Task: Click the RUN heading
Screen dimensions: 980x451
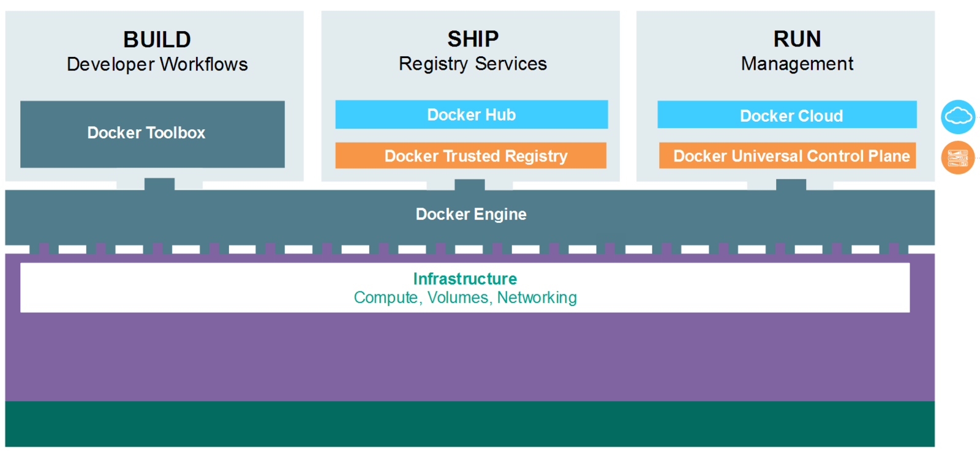Action: click(x=797, y=39)
